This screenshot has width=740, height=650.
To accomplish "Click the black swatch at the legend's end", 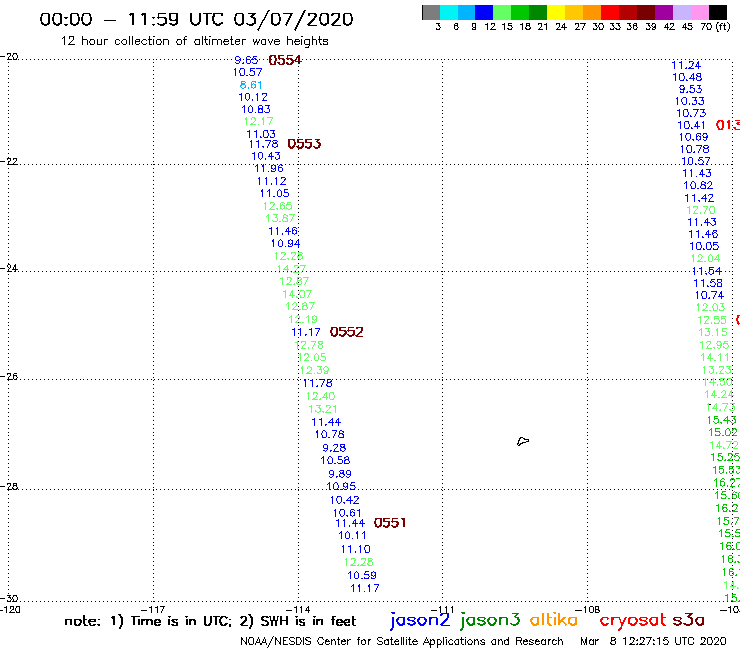I will [x=717, y=12].
